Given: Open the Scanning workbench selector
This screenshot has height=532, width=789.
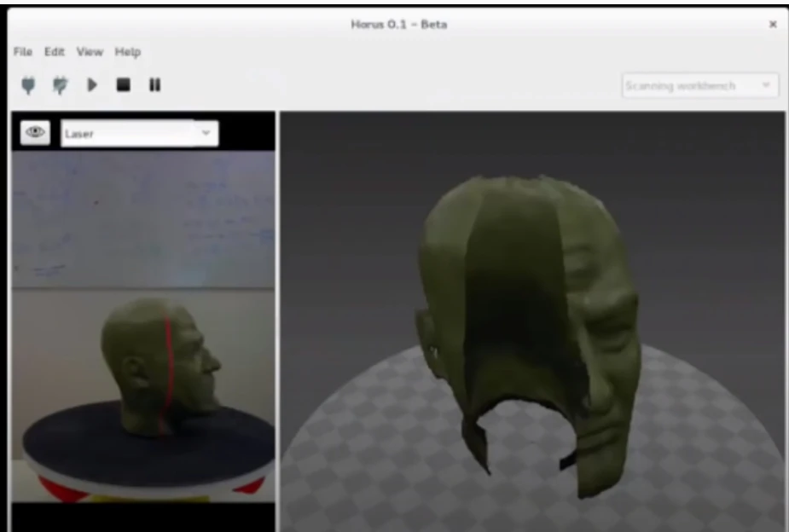Looking at the screenshot, I should point(700,85).
